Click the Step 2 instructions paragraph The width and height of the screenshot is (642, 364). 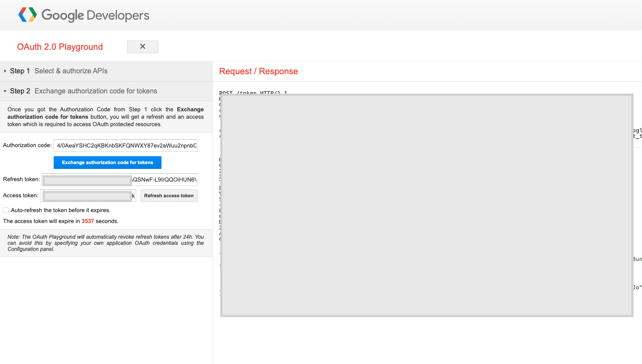click(106, 117)
